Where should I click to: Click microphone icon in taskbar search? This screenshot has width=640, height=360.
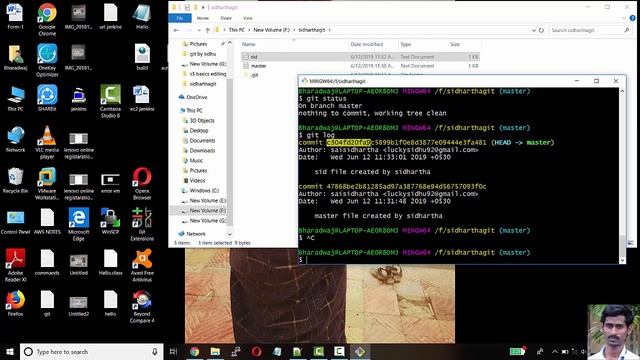[155, 351]
